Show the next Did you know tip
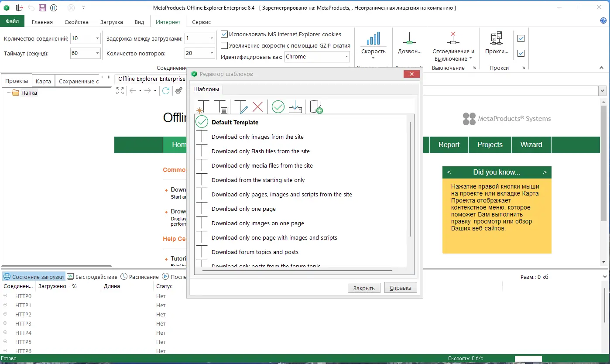The width and height of the screenshot is (610, 364). [x=545, y=172]
